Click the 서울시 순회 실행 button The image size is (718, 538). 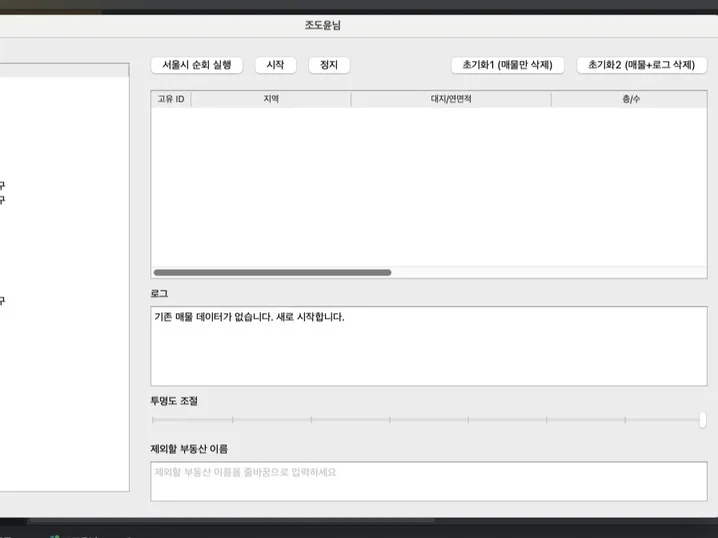[x=196, y=65]
